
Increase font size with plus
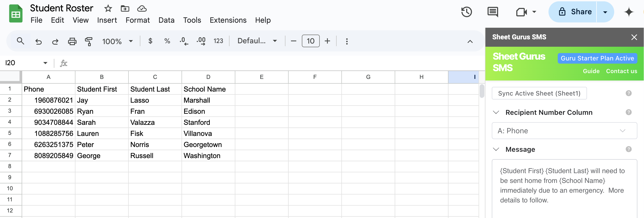(x=327, y=41)
